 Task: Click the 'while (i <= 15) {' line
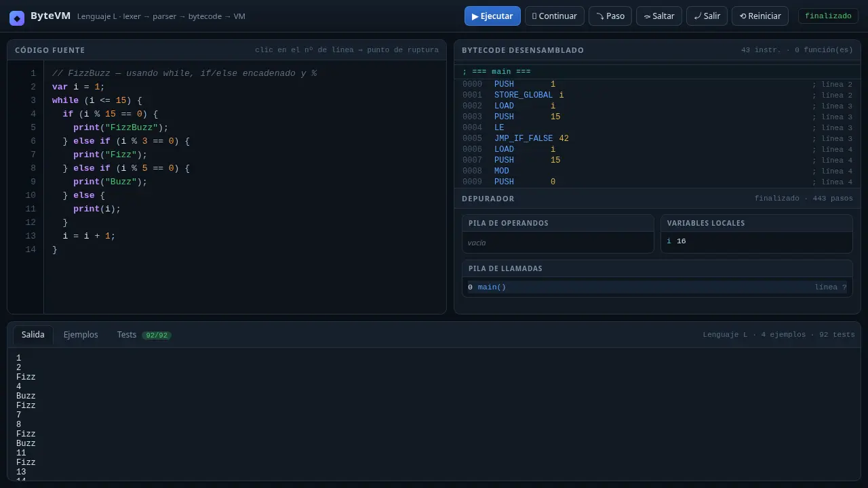(97, 100)
